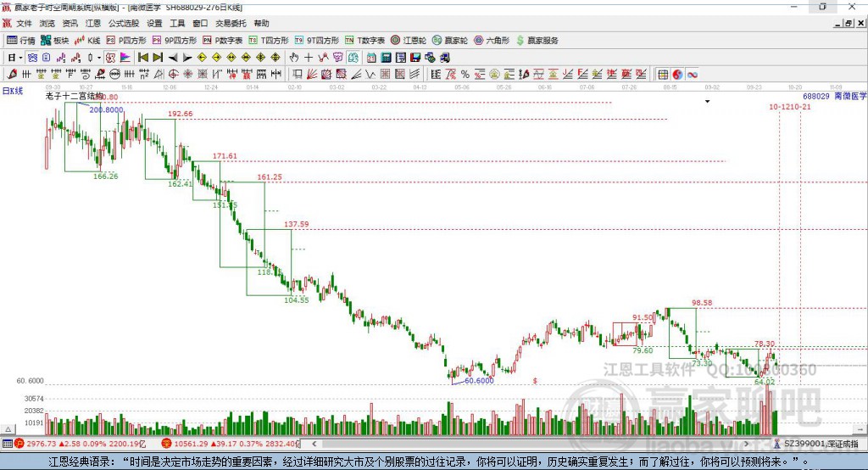868x470 pixels.
Task: Click the colored pennant flag icon
Action: (x=125, y=58)
